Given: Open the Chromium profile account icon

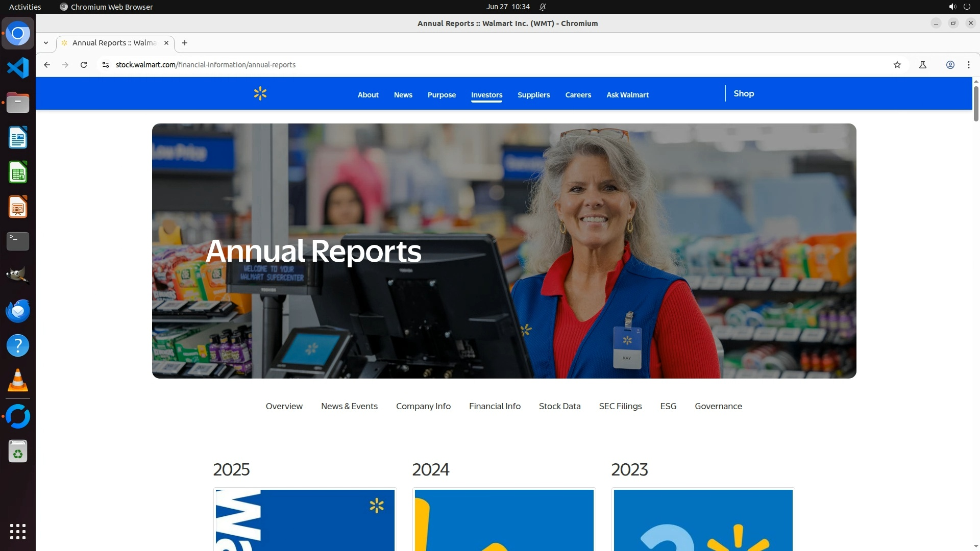Looking at the screenshot, I should [950, 65].
